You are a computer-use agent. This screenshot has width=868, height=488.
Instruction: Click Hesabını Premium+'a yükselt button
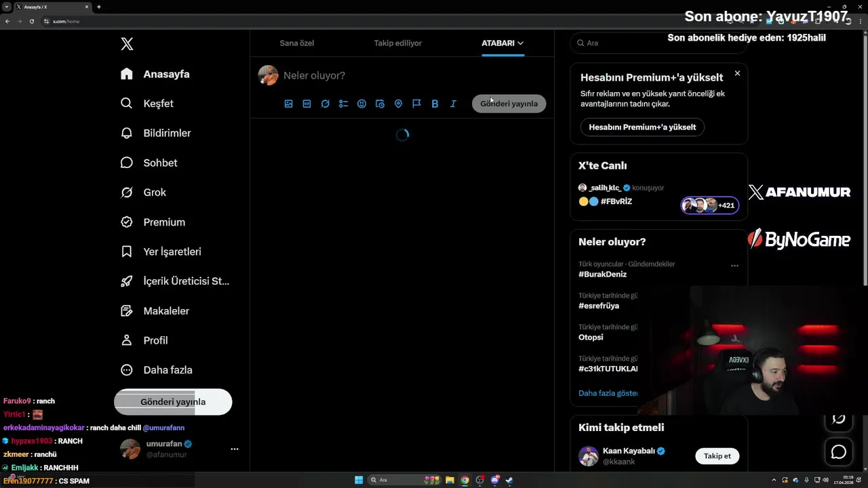(642, 127)
